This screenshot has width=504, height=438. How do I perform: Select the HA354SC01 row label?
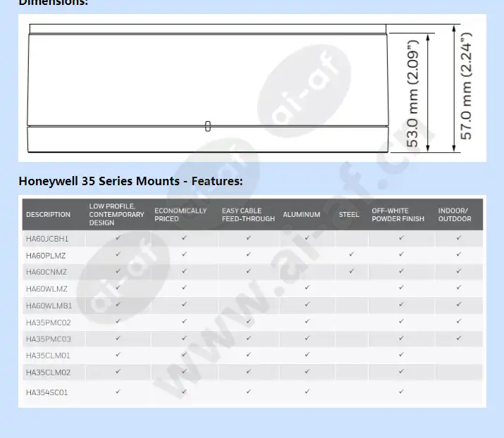[47, 392]
